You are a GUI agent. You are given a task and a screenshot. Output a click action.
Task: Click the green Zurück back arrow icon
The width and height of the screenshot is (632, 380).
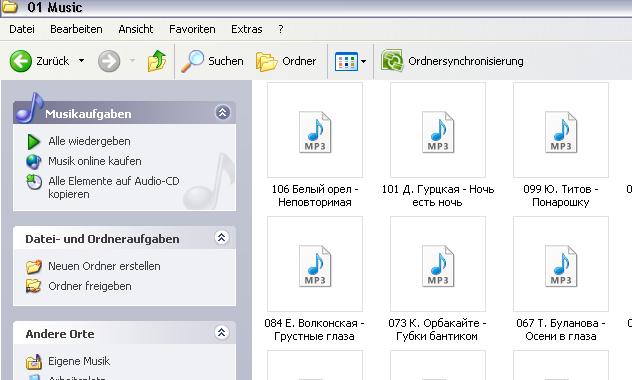(x=21, y=61)
